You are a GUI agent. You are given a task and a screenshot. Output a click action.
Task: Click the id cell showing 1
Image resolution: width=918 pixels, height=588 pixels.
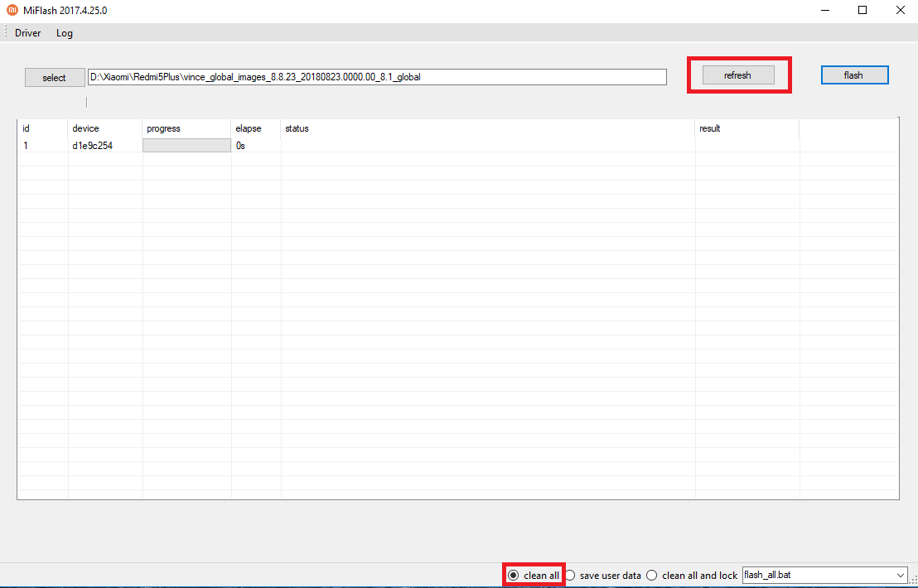26,146
